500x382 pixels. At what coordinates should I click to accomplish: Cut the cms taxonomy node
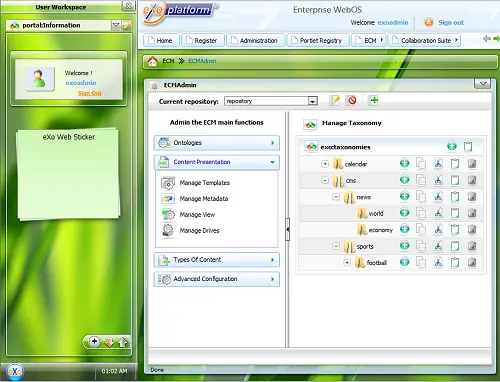[x=438, y=180]
